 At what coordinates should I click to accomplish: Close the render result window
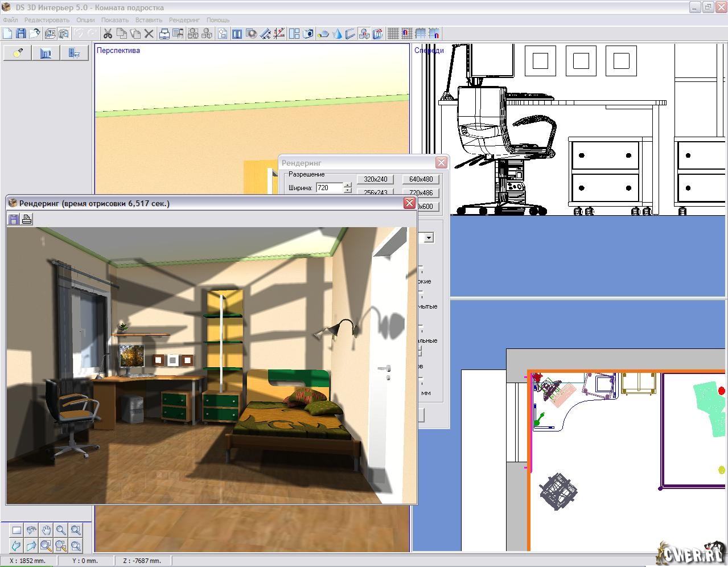point(409,203)
